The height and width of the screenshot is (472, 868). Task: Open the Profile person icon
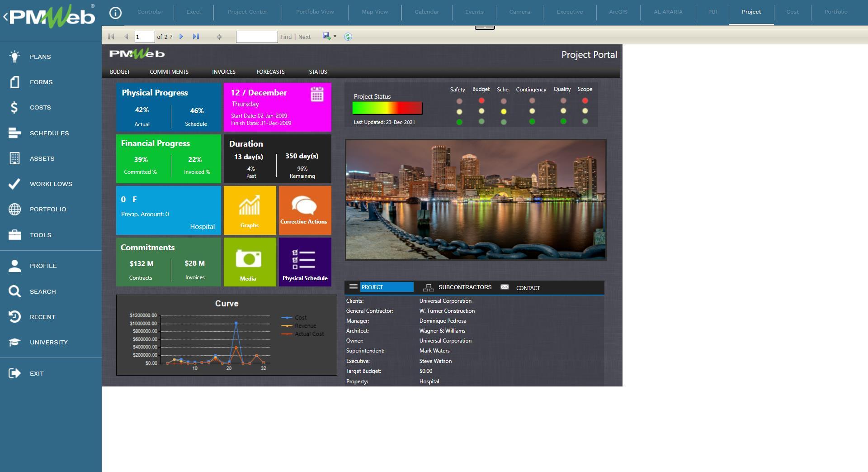coord(14,266)
